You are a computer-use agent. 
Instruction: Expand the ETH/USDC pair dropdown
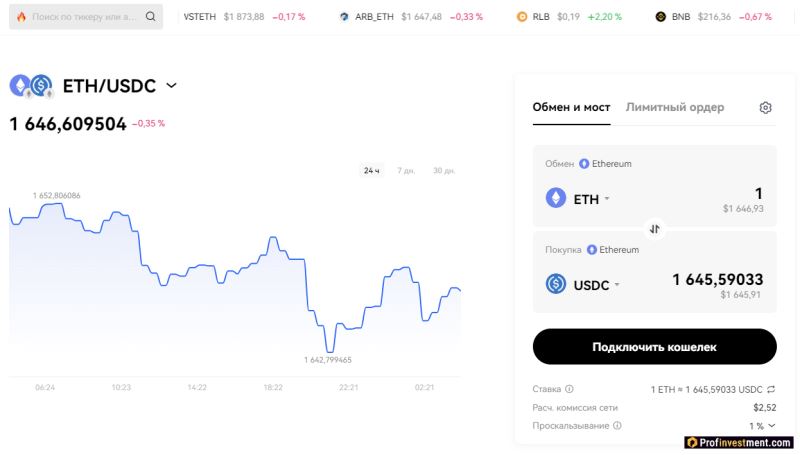pyautogui.click(x=171, y=85)
